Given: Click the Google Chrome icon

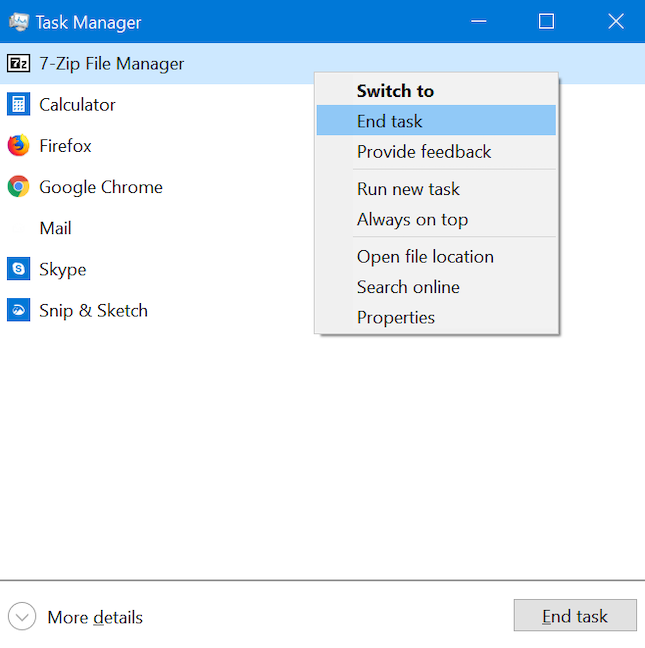Looking at the screenshot, I should point(19,186).
